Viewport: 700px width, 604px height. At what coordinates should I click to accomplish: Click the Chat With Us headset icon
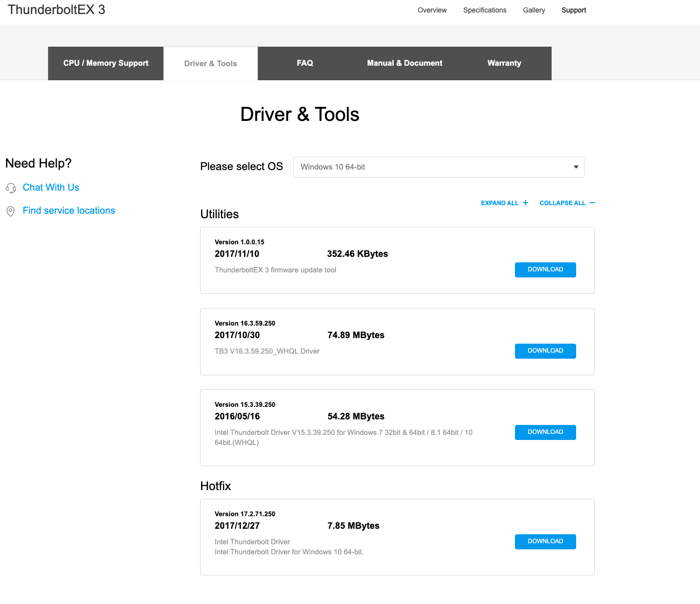coord(11,188)
